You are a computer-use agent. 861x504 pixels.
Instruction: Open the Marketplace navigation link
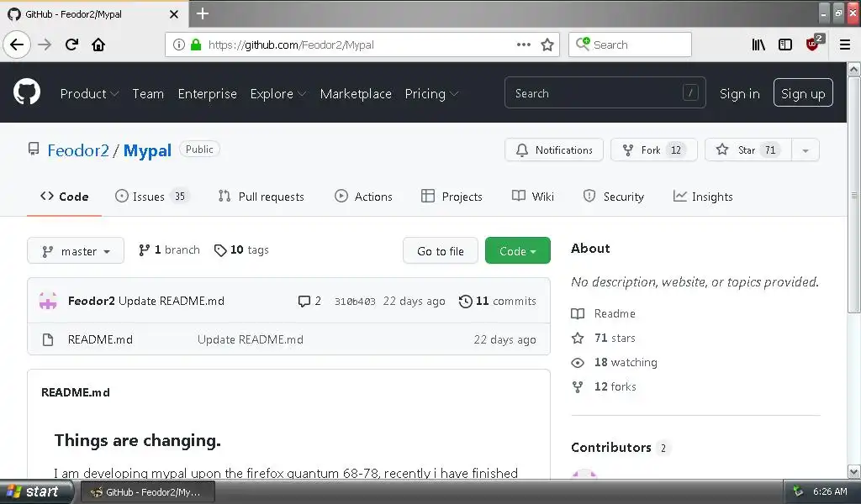click(x=356, y=94)
